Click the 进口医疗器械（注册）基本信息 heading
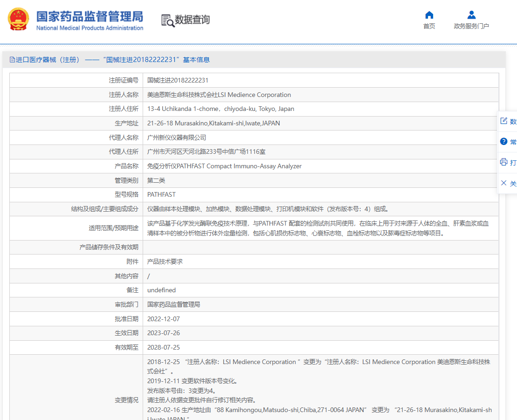 [x=110, y=60]
